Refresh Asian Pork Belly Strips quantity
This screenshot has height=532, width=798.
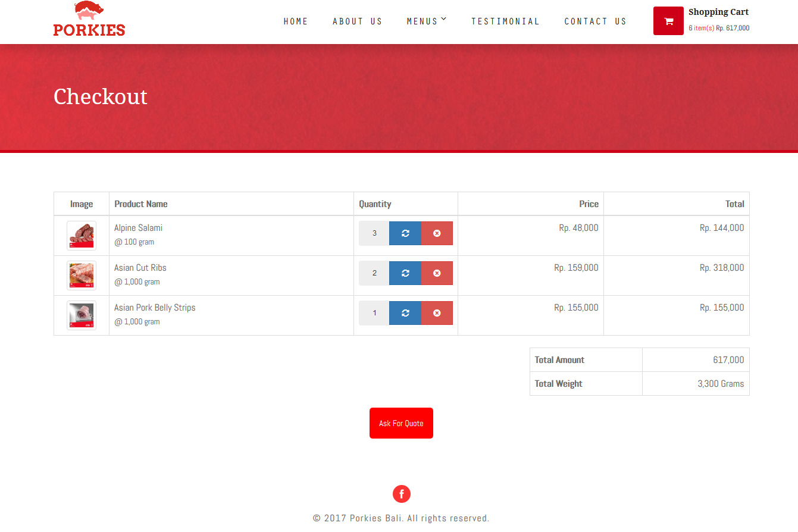pos(405,313)
